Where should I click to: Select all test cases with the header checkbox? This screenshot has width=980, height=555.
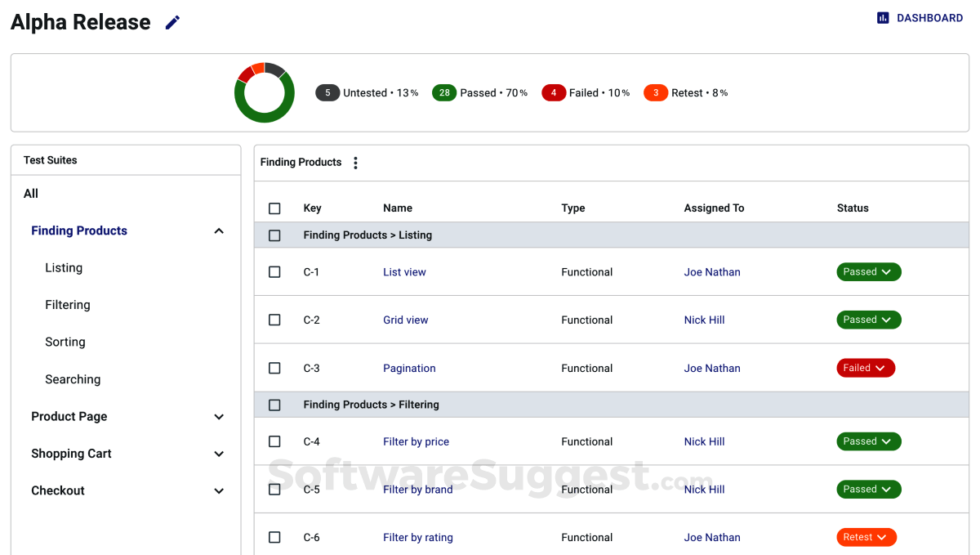tap(274, 208)
